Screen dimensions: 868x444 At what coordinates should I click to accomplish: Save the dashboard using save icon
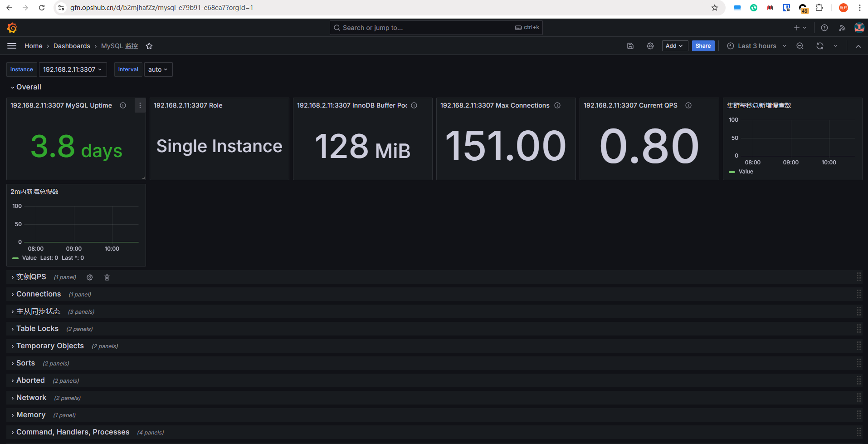pyautogui.click(x=630, y=46)
